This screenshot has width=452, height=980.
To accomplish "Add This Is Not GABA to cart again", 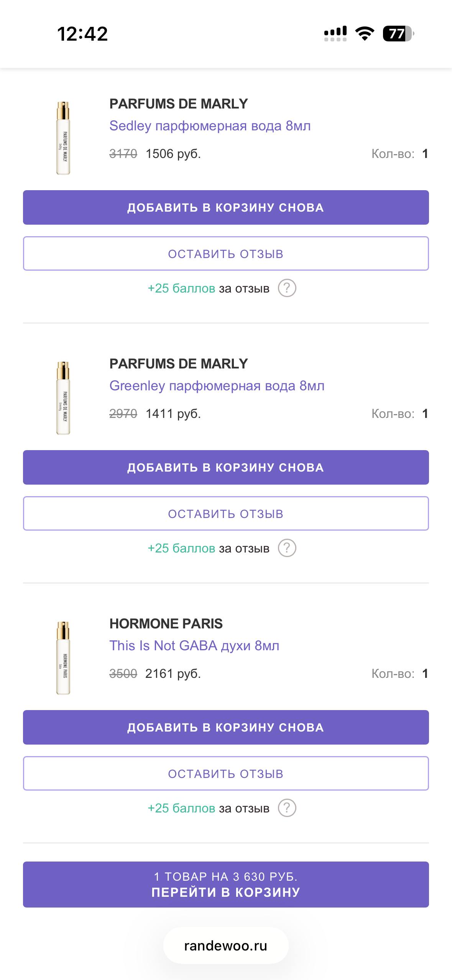I will tap(226, 727).
